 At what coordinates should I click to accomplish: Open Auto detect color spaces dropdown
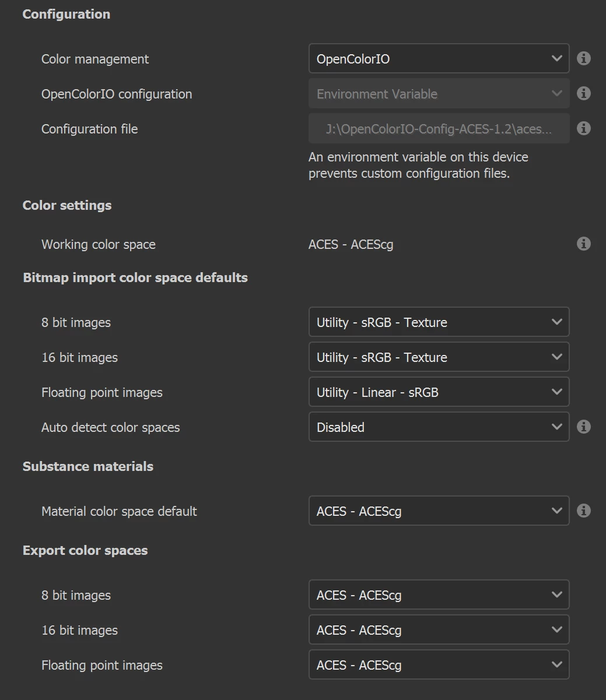click(439, 427)
